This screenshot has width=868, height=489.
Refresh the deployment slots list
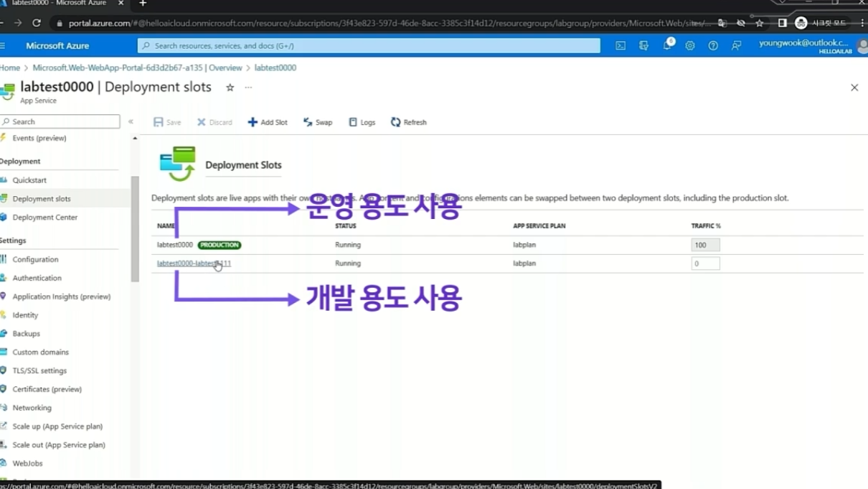(x=409, y=122)
